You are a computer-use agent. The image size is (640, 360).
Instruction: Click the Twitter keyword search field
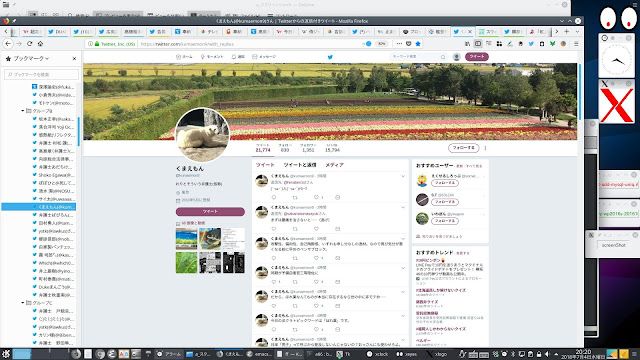(418, 57)
